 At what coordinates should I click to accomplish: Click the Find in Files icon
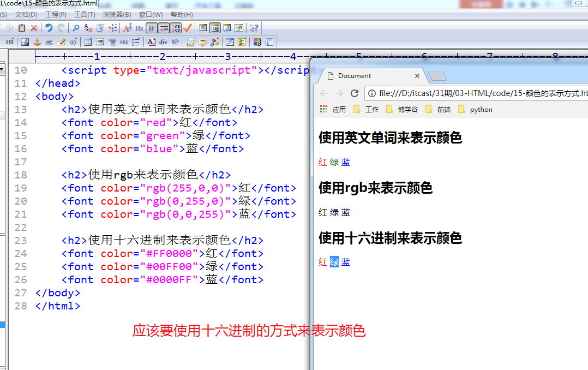(x=100, y=28)
